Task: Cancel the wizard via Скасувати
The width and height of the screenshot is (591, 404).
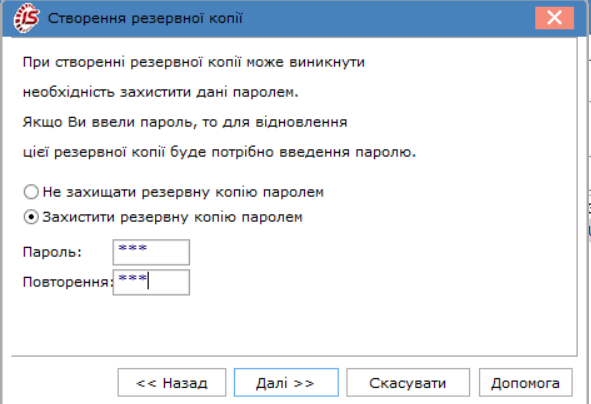Action: (x=408, y=383)
